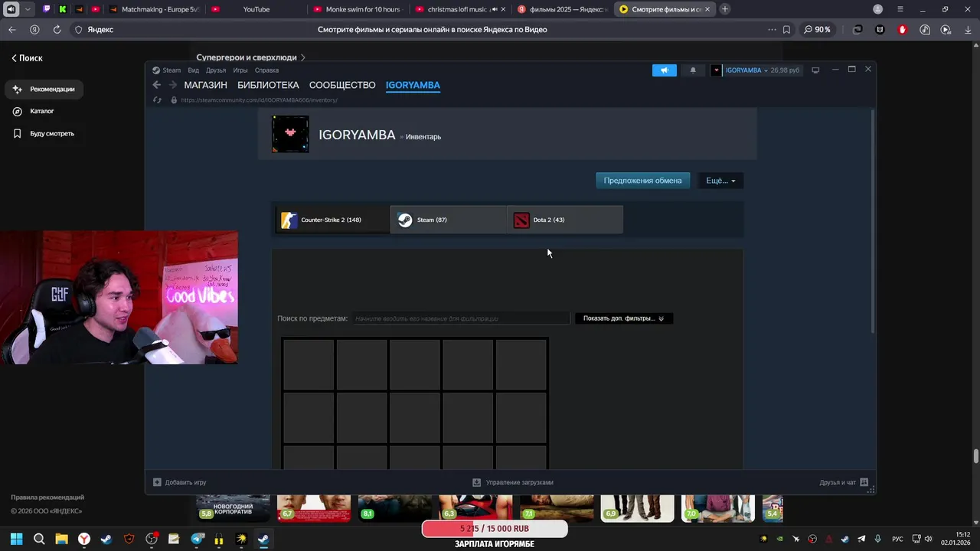This screenshot has height=551, width=980.
Task: Open Telegram tray icon
Action: pyautogui.click(x=861, y=539)
